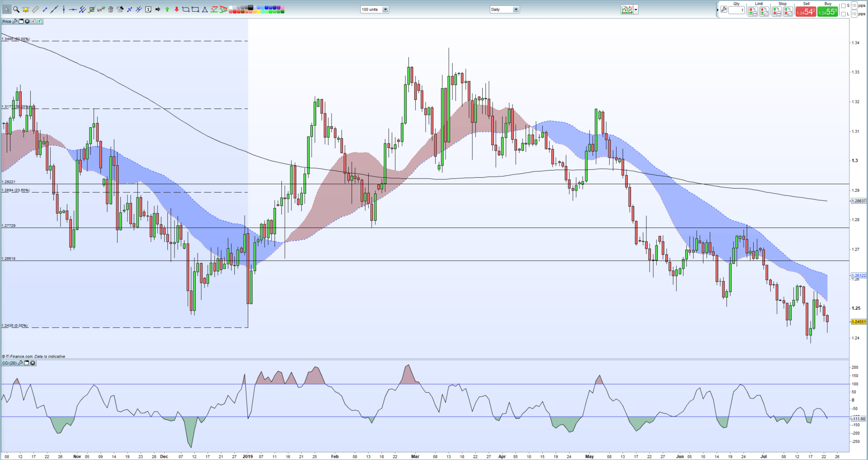Select the vertical line tool
This screenshot has height=460, width=868.
64,9
